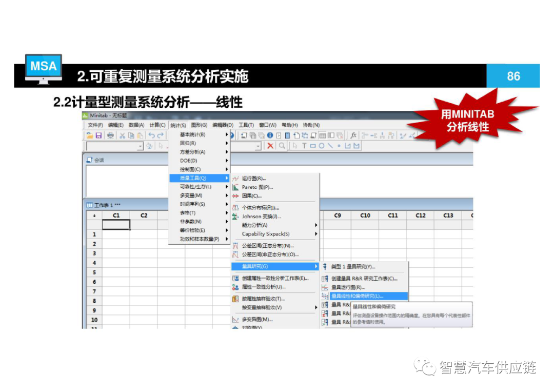The width and height of the screenshot is (554, 392).
Task: Select the ellipse drawing tool
Action: (x=322, y=146)
